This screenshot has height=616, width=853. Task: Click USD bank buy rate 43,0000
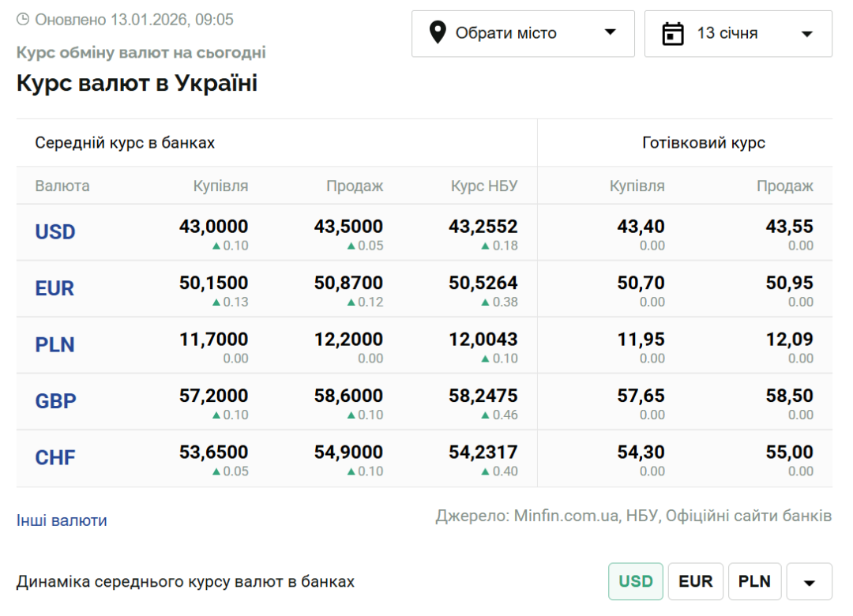213,227
